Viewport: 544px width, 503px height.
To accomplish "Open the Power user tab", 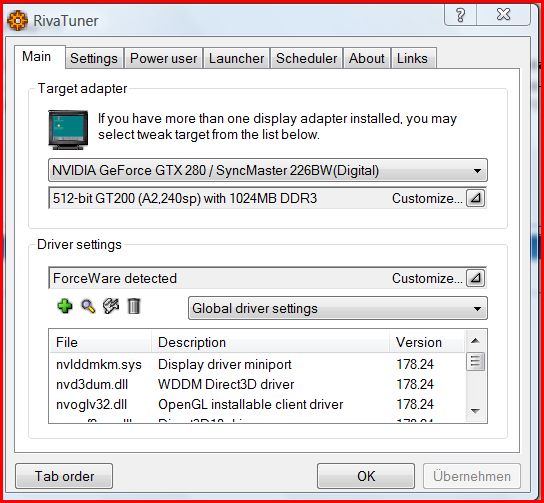I will click(x=163, y=58).
